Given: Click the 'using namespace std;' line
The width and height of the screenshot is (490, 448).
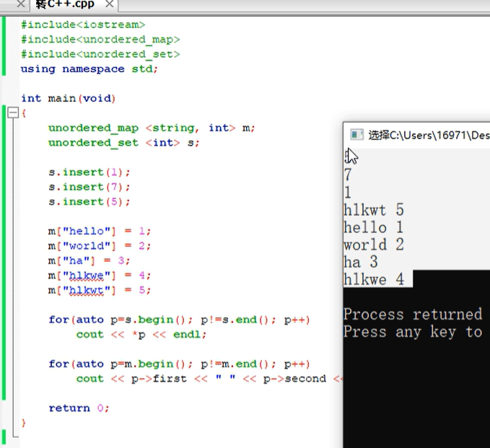Looking at the screenshot, I should 89,69.
